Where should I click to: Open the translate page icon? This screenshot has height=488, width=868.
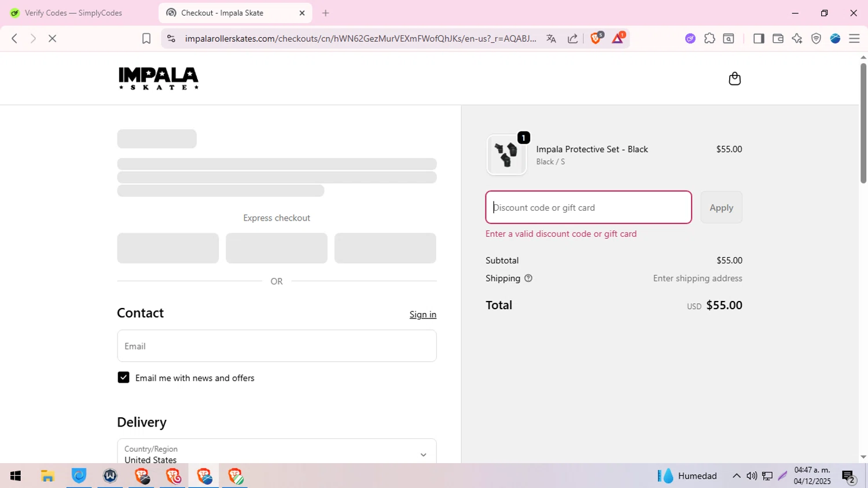[x=551, y=38]
